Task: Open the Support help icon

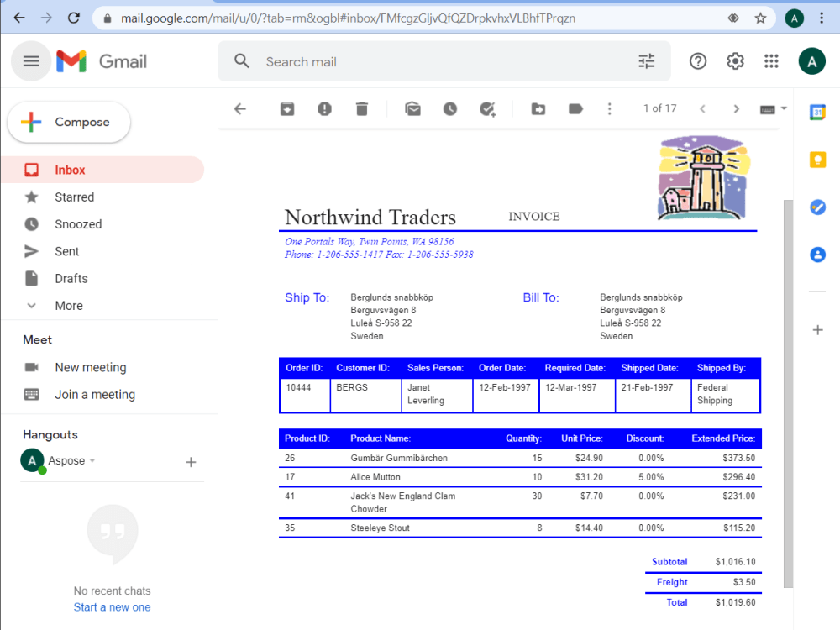Action: point(697,61)
